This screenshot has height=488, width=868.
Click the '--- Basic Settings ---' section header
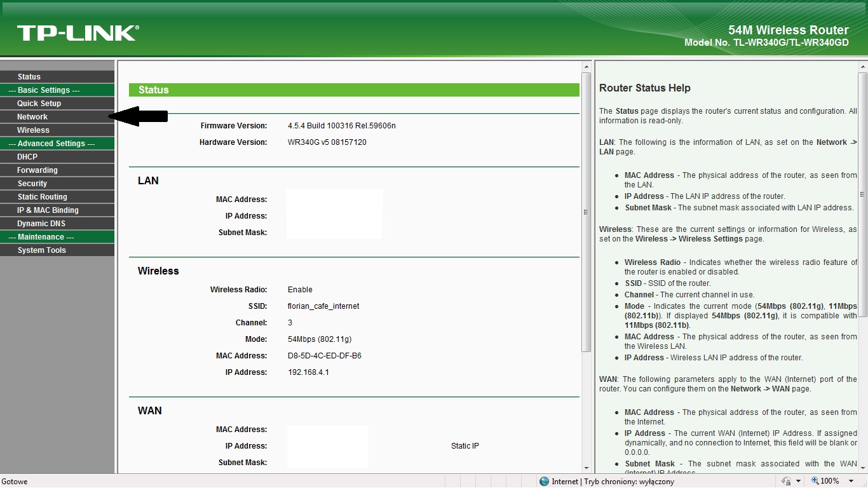coord(57,90)
